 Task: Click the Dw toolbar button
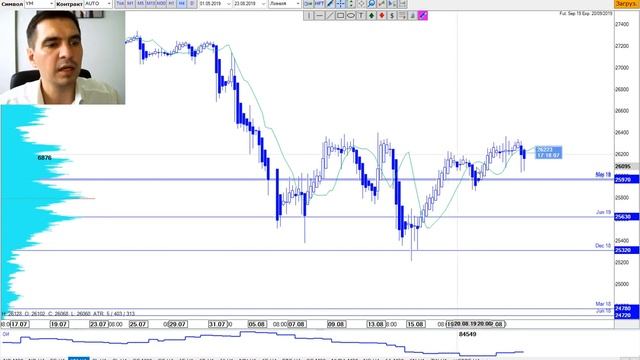(308, 4)
